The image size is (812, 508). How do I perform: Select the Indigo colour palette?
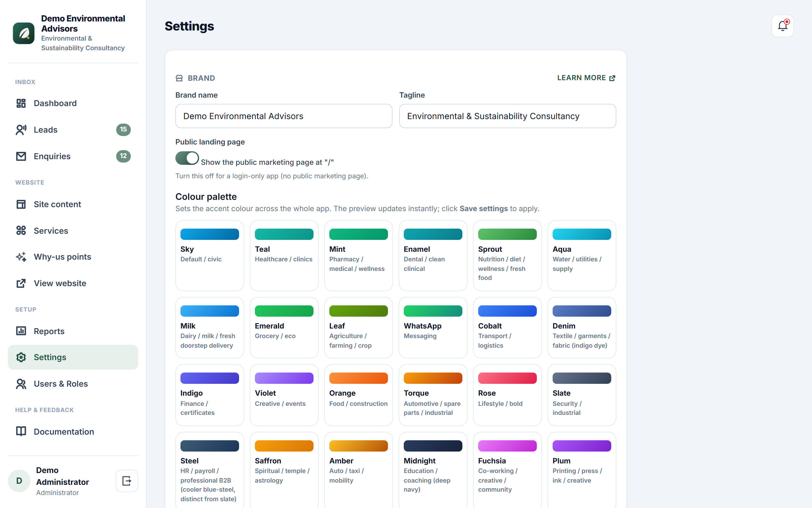pos(210,395)
